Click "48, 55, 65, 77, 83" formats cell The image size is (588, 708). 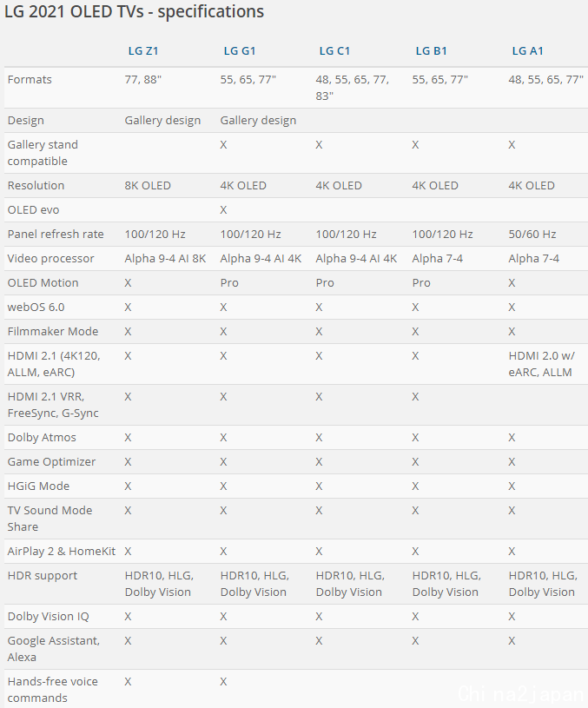click(x=352, y=88)
